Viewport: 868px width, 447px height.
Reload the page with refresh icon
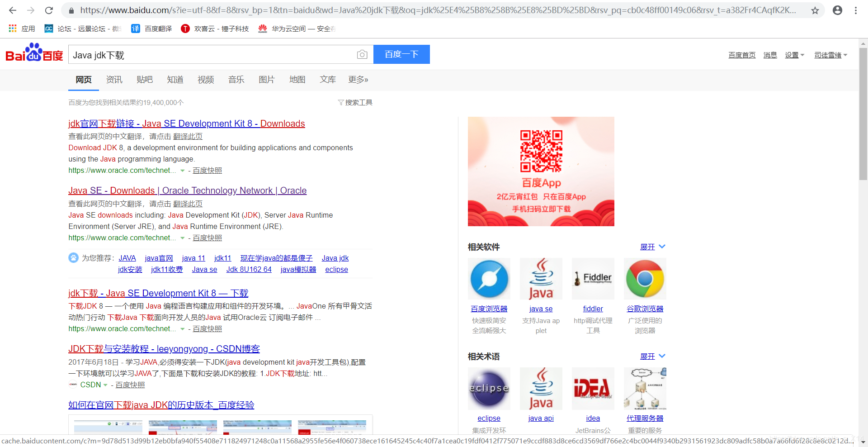click(49, 10)
